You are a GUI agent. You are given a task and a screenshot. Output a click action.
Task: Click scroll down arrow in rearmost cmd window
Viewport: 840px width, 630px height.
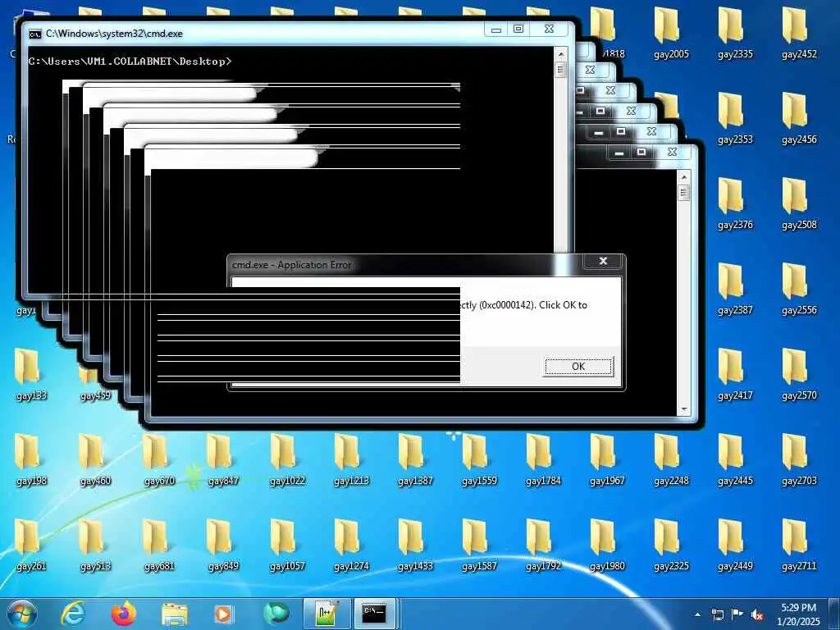[x=684, y=410]
